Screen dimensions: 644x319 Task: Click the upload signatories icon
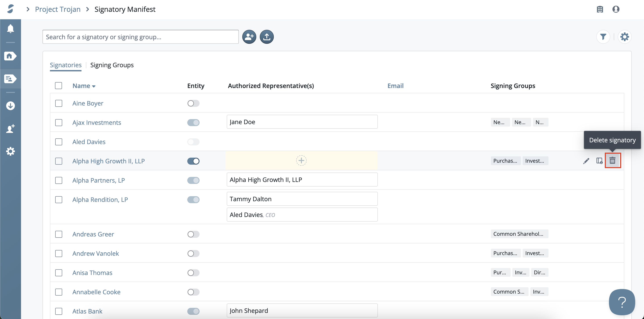pos(267,37)
